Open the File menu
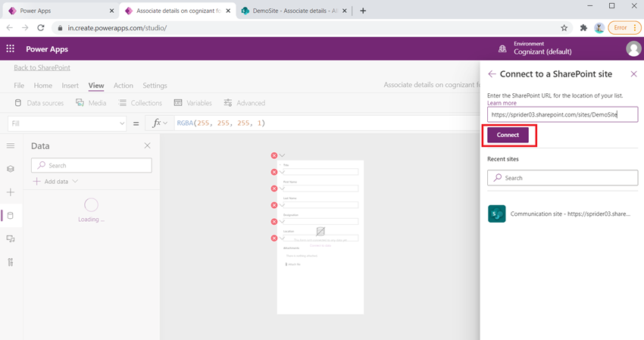The width and height of the screenshot is (644, 340). pos(19,86)
